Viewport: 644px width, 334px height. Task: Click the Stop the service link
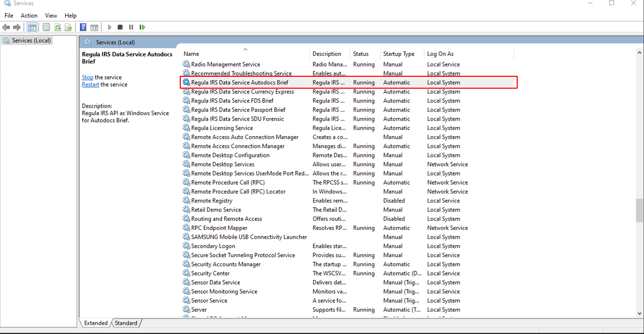click(87, 77)
